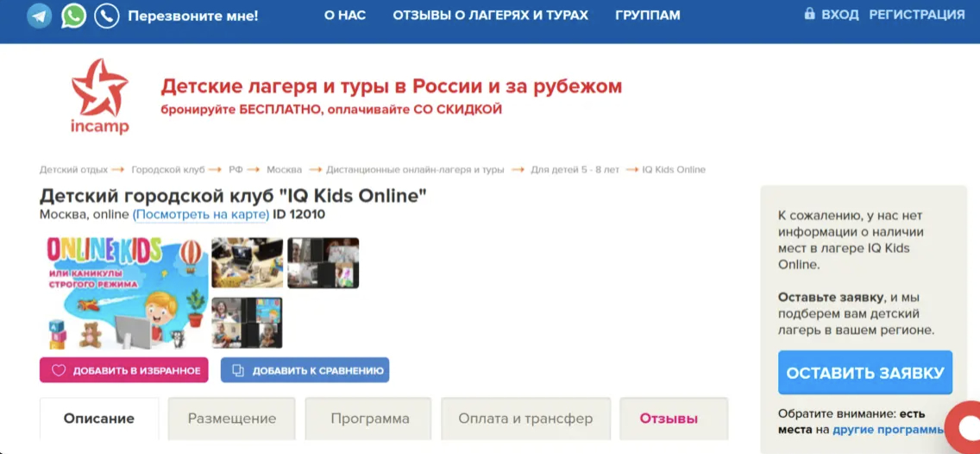Switch to the Отзывы tab
Viewport: 980px width, 454px height.
(674, 419)
